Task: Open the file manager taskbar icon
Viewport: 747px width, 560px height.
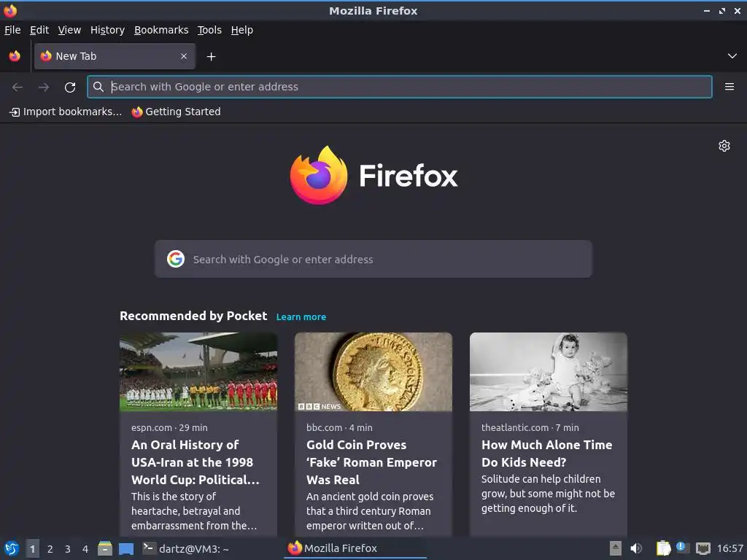Action: pyautogui.click(x=105, y=548)
